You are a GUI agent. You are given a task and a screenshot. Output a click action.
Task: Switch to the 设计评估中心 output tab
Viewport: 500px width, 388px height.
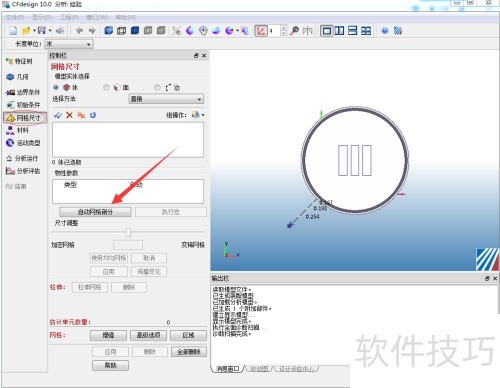[x=296, y=369]
